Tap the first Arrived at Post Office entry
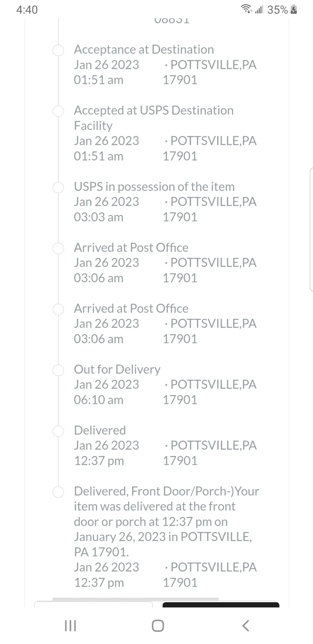 (165, 263)
